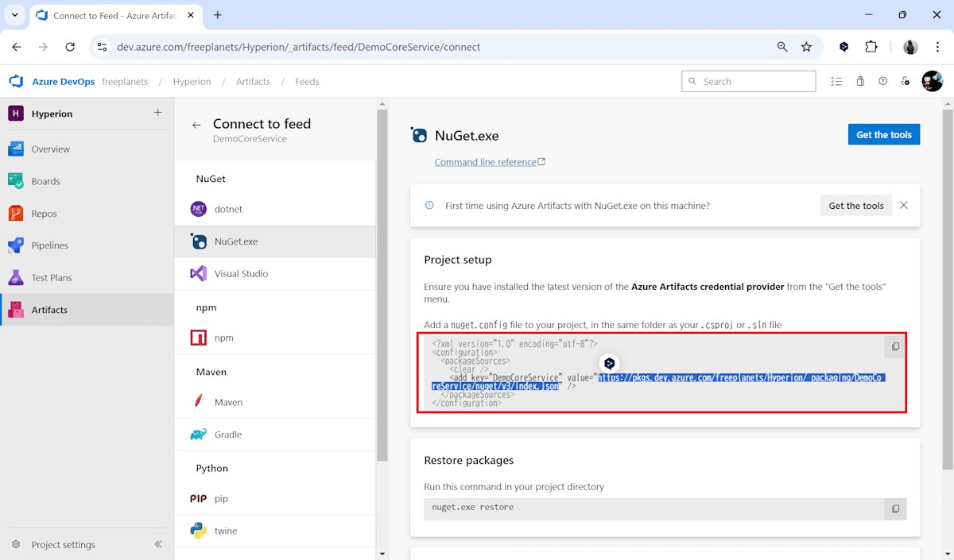This screenshot has height=560, width=954.
Task: Click the highlighted feed URL text
Action: (658, 382)
